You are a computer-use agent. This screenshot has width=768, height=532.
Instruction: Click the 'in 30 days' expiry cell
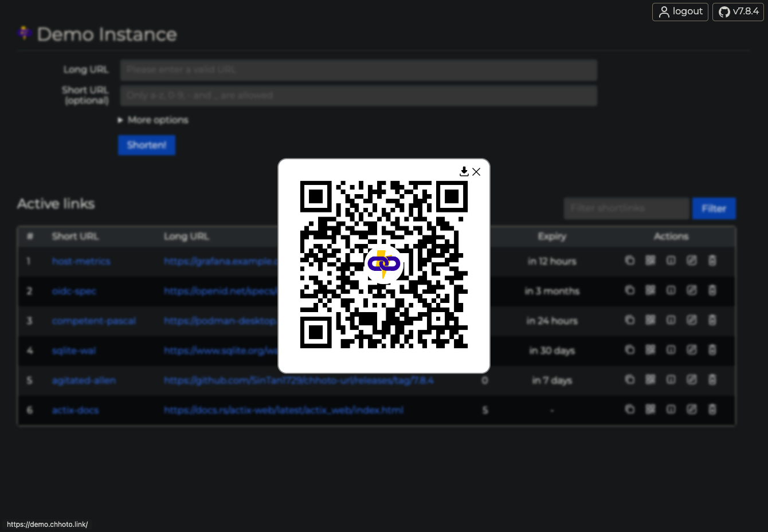(552, 350)
